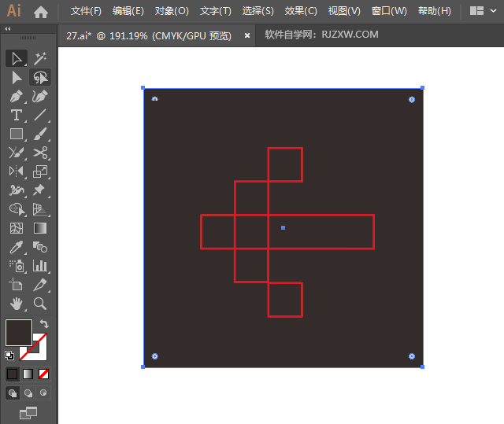This screenshot has height=424, width=504.
Task: Close the 27.ai document tab
Action: pos(246,35)
